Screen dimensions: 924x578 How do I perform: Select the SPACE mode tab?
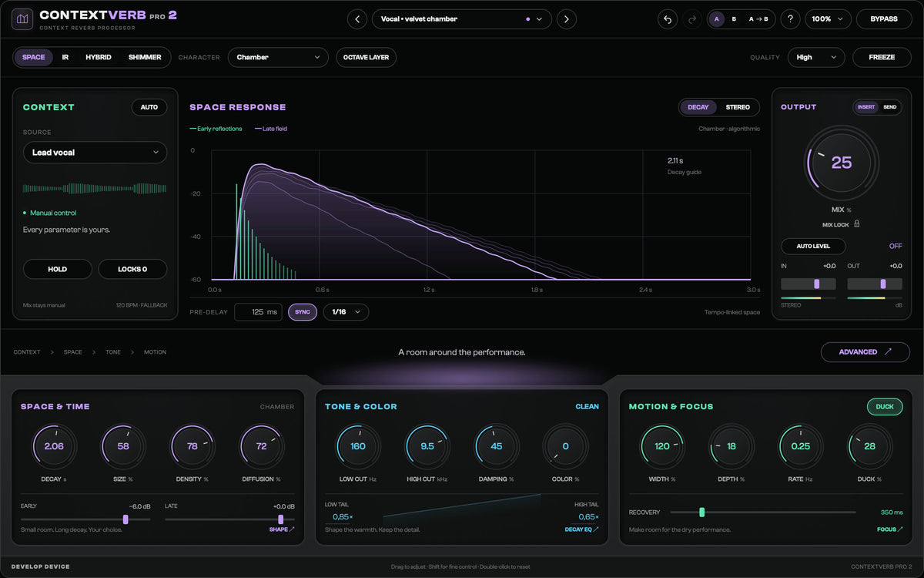[x=33, y=57]
